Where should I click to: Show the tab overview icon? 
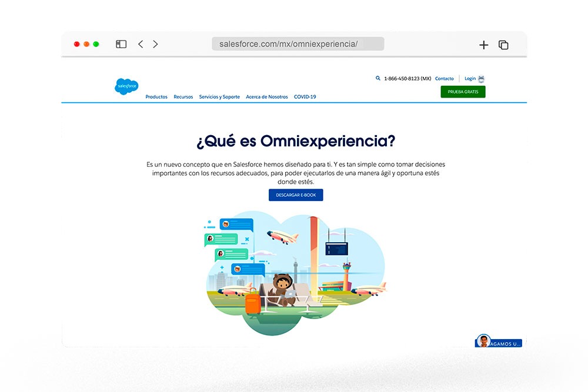[x=503, y=45]
